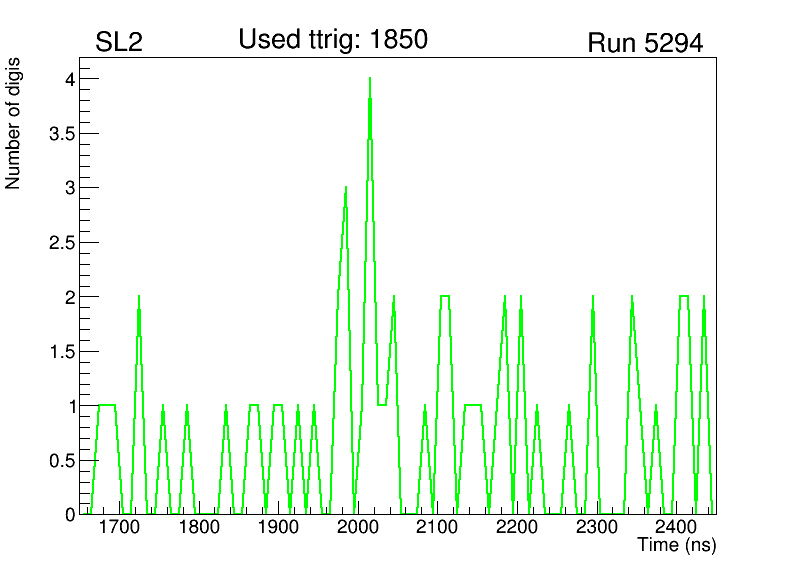Select the 'Used ttrig: 1850' plot title
This screenshot has height=572, width=796.
pos(333,40)
